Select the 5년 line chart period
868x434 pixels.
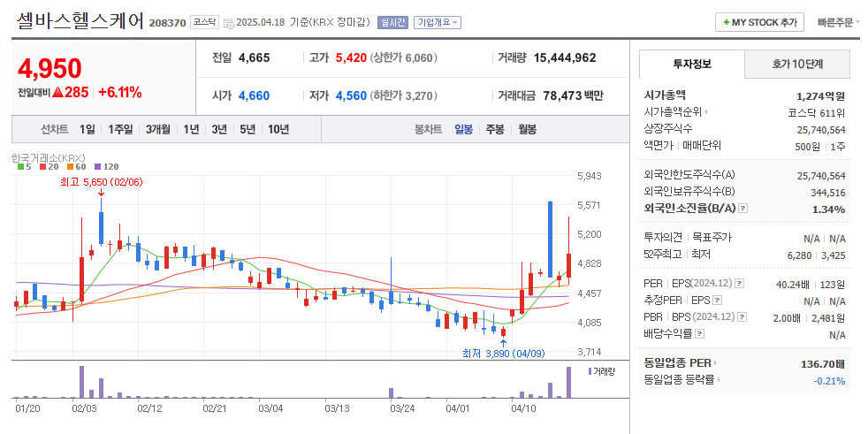point(247,130)
